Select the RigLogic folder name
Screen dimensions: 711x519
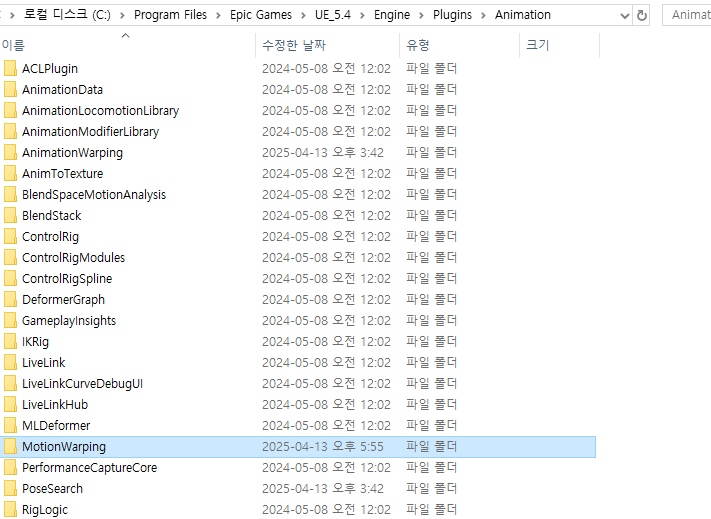click(x=45, y=510)
